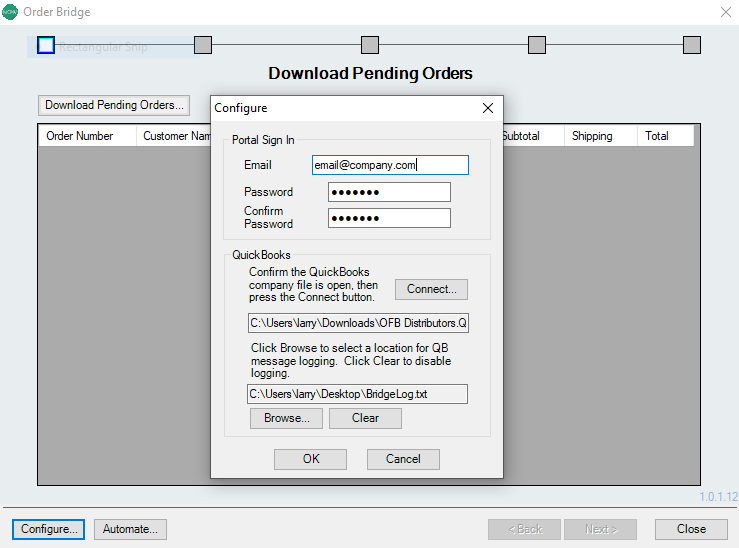Click the Order Bridge app icon in title bar

pyautogui.click(x=10, y=12)
